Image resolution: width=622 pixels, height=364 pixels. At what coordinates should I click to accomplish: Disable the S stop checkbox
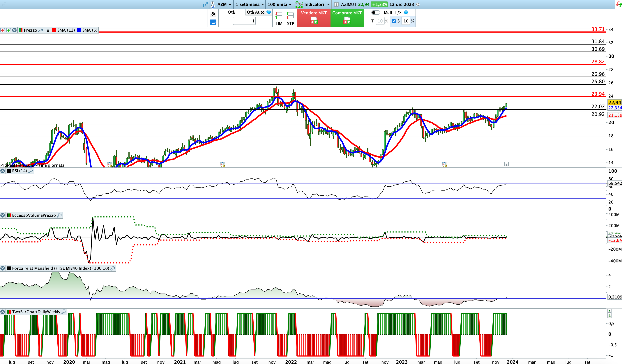394,21
